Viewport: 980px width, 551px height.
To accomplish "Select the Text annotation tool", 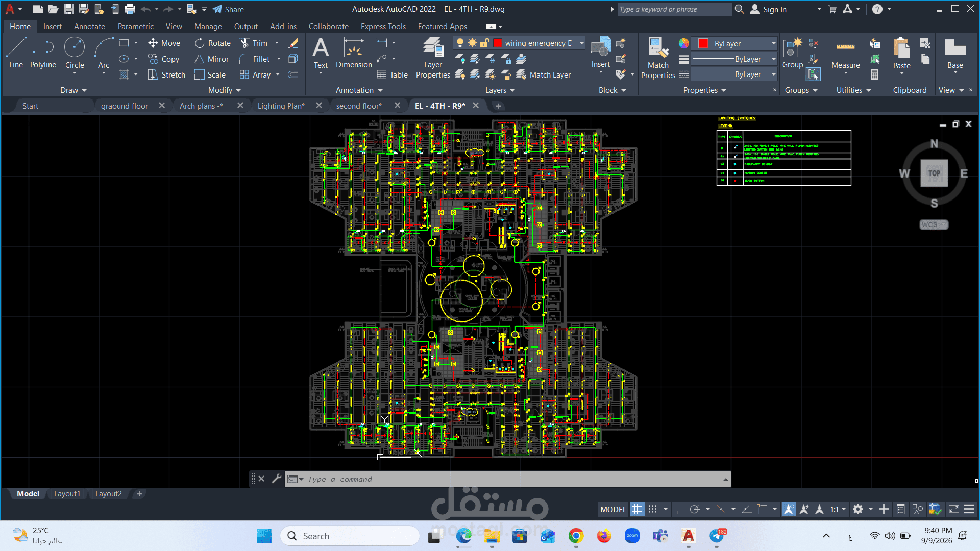I will coord(321,53).
